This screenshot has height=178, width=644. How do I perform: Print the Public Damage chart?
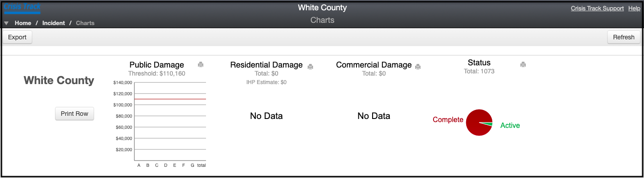(201, 65)
